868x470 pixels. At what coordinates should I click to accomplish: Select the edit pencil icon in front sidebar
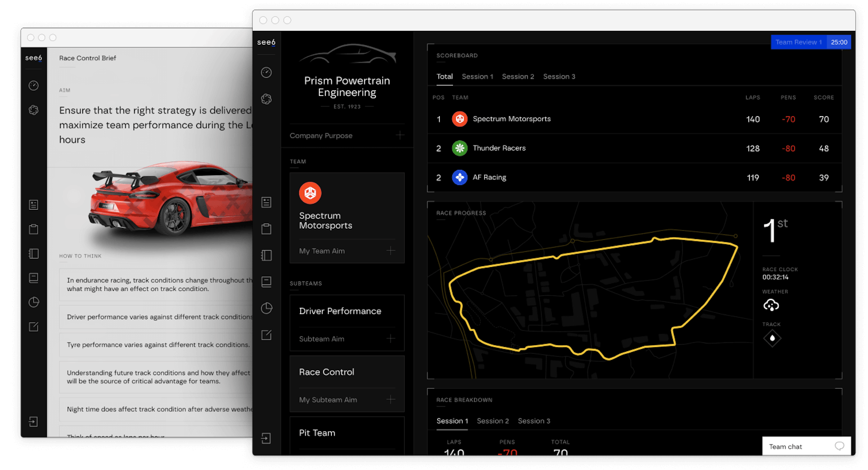click(266, 335)
